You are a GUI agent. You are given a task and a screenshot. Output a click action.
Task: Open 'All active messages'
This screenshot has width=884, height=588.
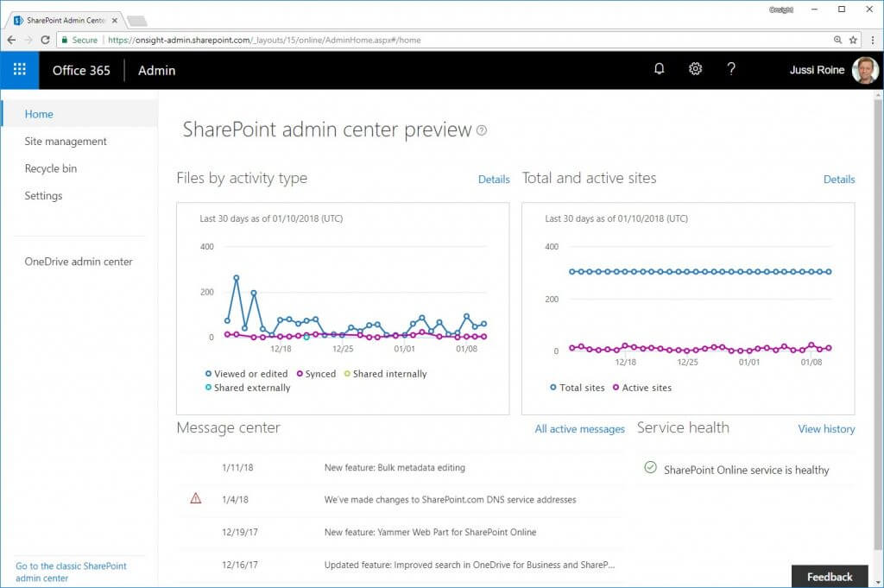point(579,428)
